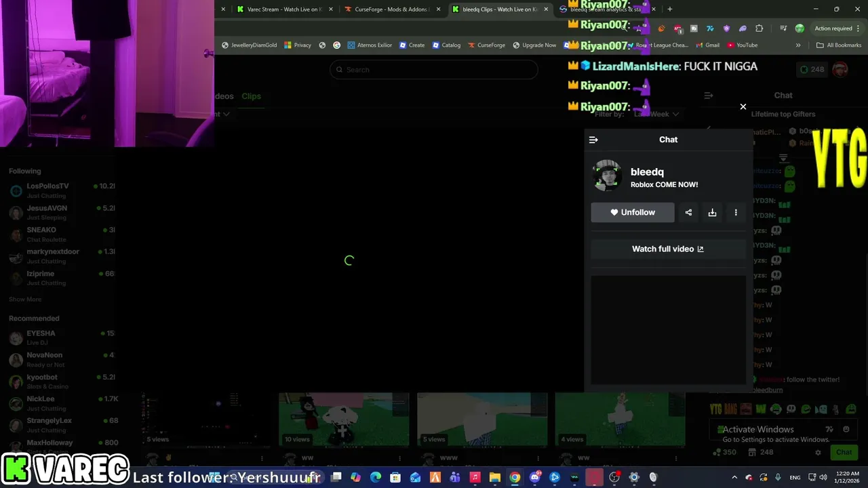Open Microsoft Store from taskbar
Screen dimensions: 868x488
point(395,477)
